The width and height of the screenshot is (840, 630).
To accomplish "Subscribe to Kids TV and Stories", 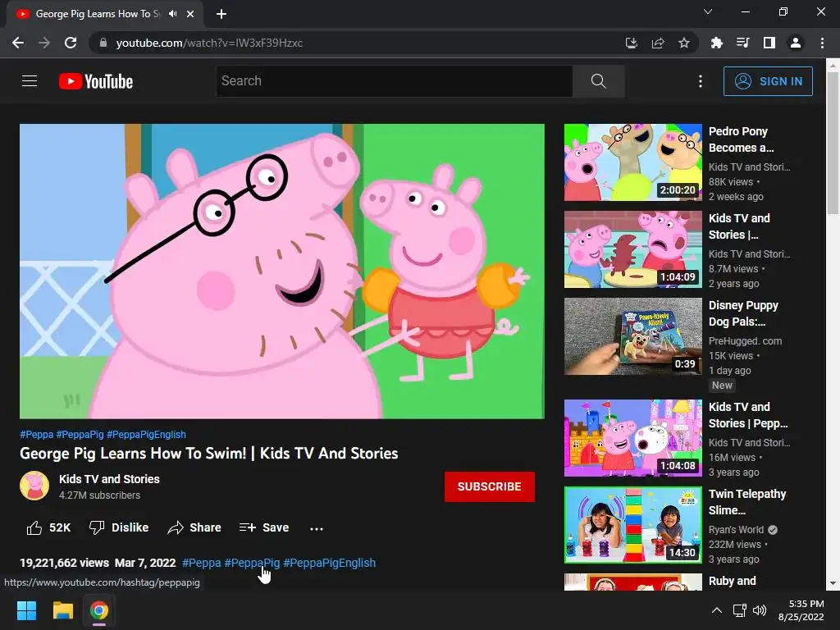I will coord(489,486).
